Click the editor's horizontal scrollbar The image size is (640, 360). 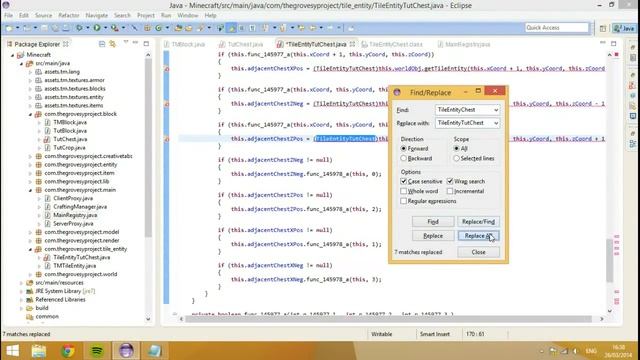[388, 319]
